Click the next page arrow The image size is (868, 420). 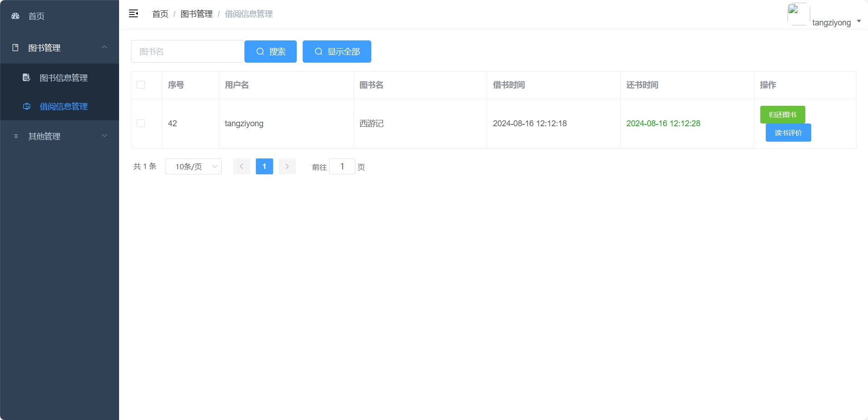point(287,167)
